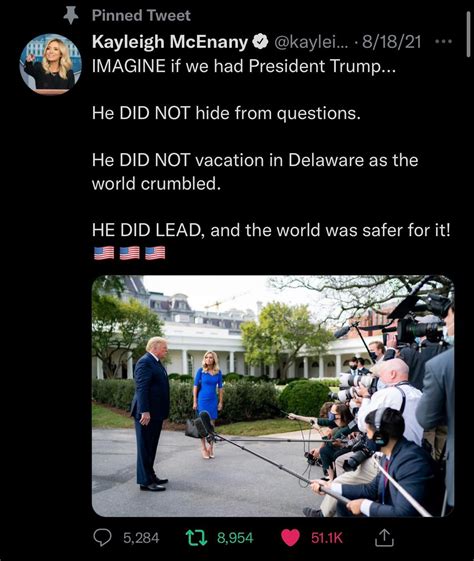
Task: Click the @kaylei... username handle
Action: coord(310,42)
